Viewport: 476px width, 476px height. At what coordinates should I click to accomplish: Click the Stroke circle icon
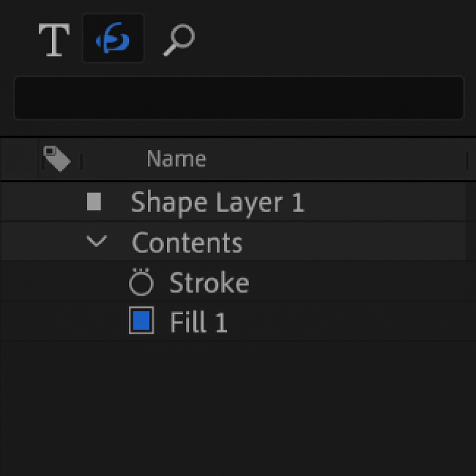[x=141, y=283]
